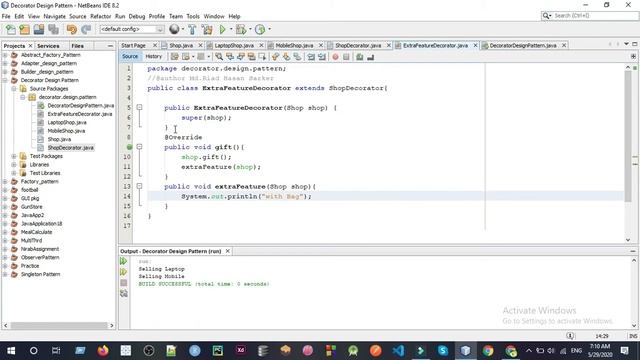Click the Profile Project toolbar icon
Image resolution: width=640 pixels, height=360 pixels.
[260, 29]
